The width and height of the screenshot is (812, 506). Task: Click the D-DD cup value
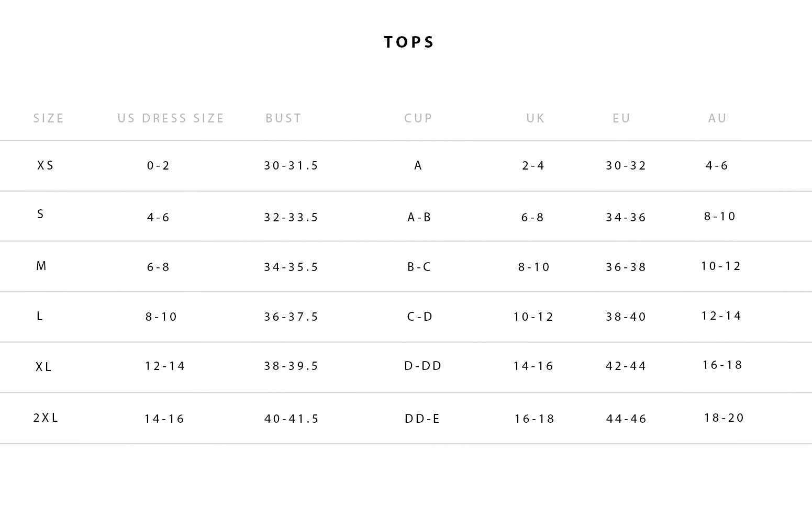(423, 366)
